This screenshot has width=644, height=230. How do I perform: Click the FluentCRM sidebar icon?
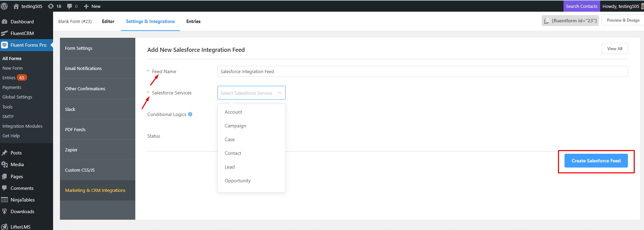tap(4, 33)
